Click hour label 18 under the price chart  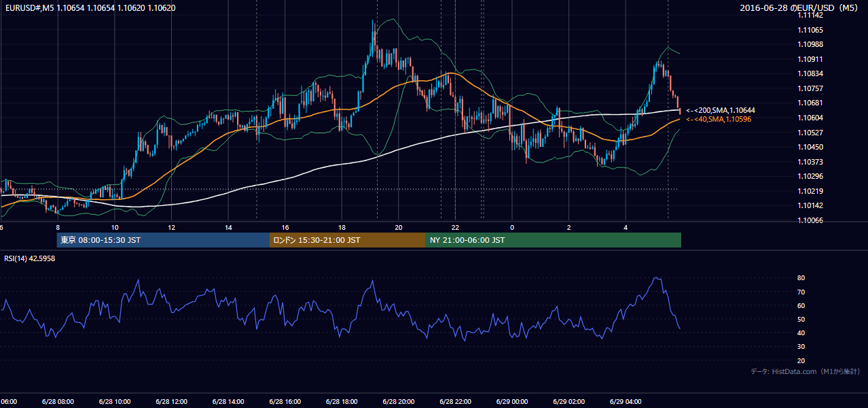tap(341, 228)
